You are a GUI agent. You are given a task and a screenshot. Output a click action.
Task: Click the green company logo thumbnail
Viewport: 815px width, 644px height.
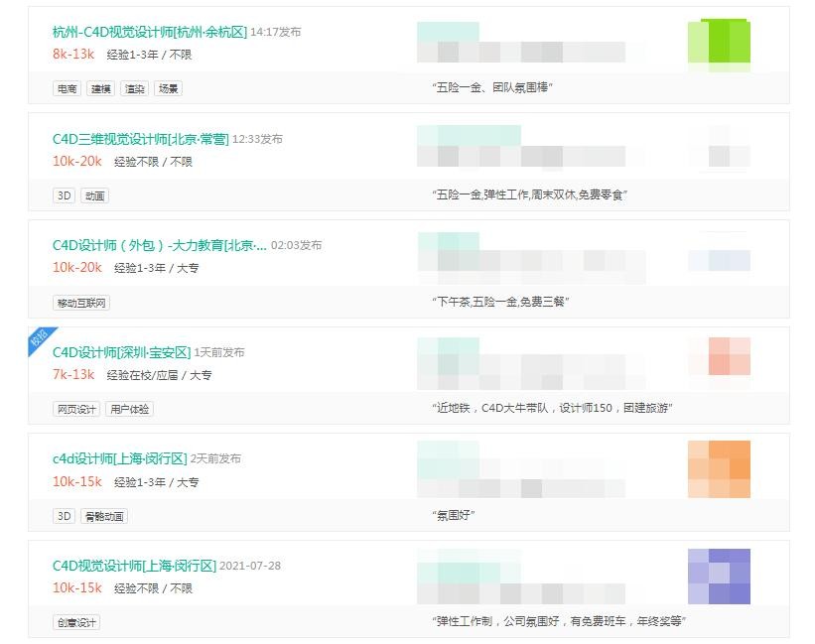[719, 42]
